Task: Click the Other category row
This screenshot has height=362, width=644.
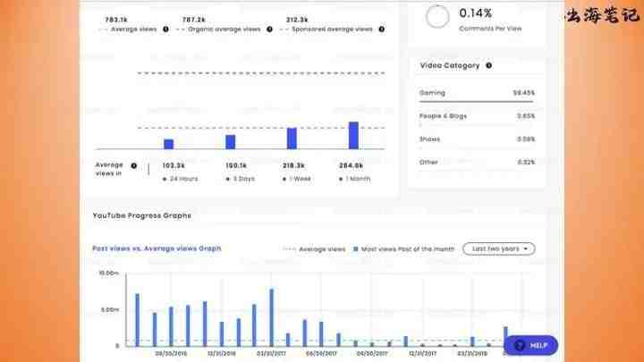Action: 477,162
